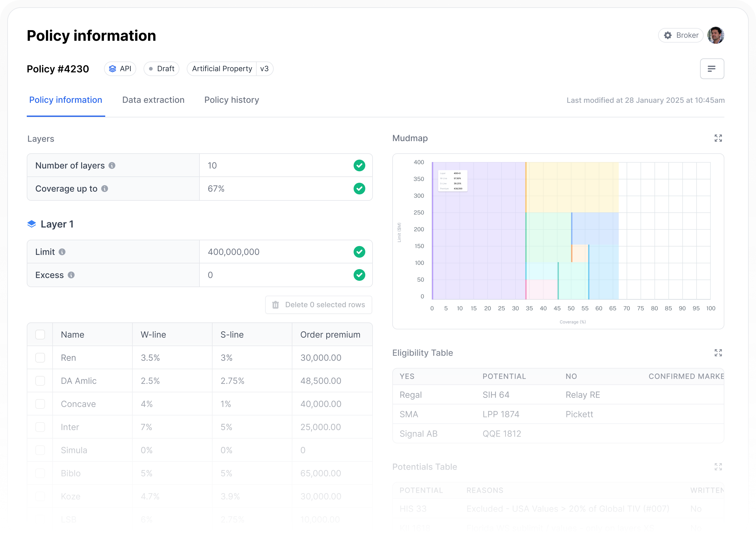The width and height of the screenshot is (756, 542).
Task: Open the user profile avatar menu
Action: 716,35
